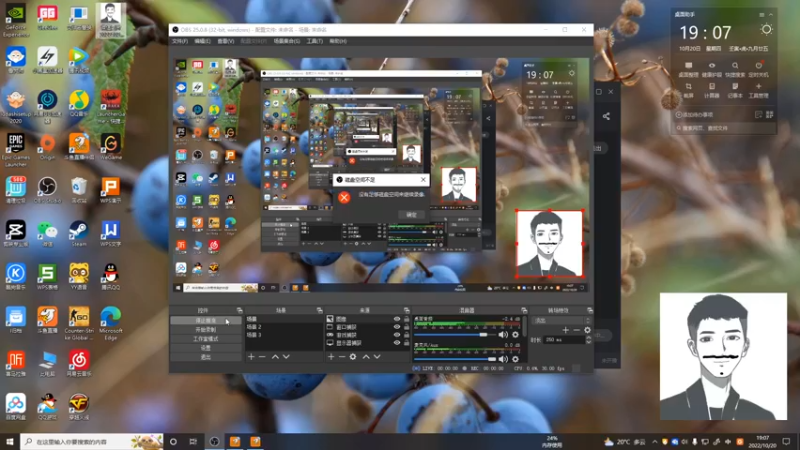Image resolution: width=800 pixels, height=450 pixels.
Task: Move the scene down in the scenes list
Action: point(286,357)
